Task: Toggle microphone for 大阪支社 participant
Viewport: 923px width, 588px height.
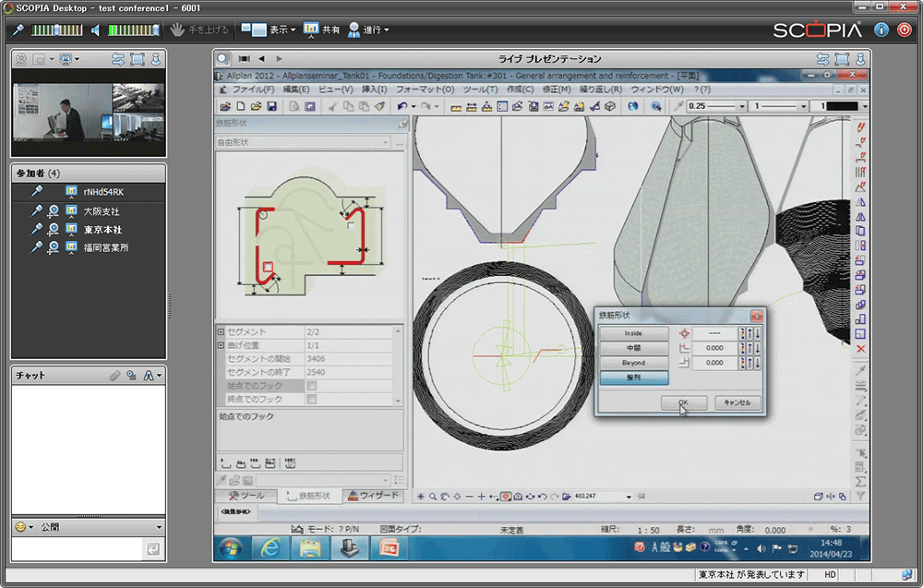Action: click(37, 211)
